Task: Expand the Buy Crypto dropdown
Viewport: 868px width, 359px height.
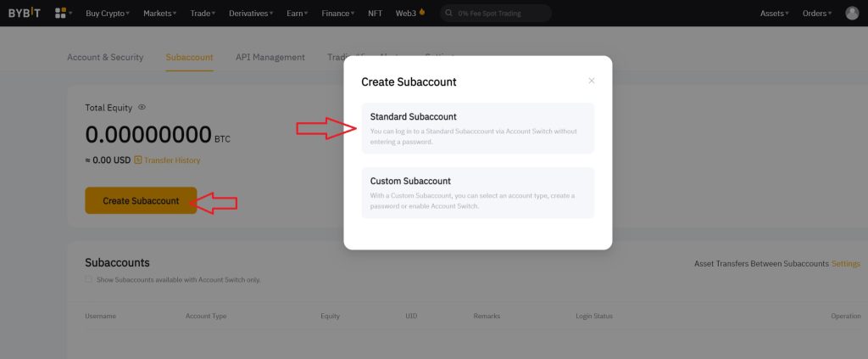Action: (x=108, y=14)
